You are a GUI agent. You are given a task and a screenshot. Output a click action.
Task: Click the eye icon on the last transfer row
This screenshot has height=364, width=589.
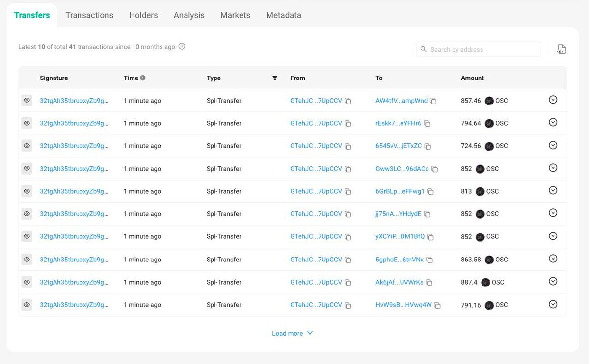[27, 305]
